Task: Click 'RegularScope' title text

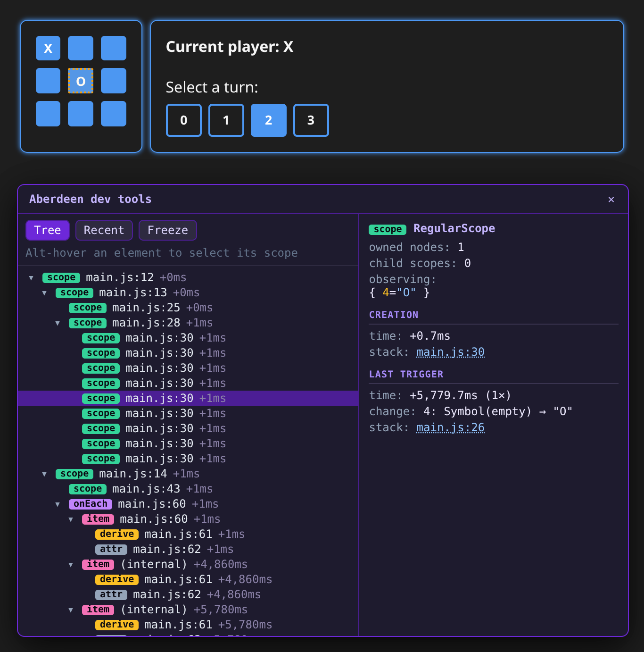Action: [x=454, y=228]
